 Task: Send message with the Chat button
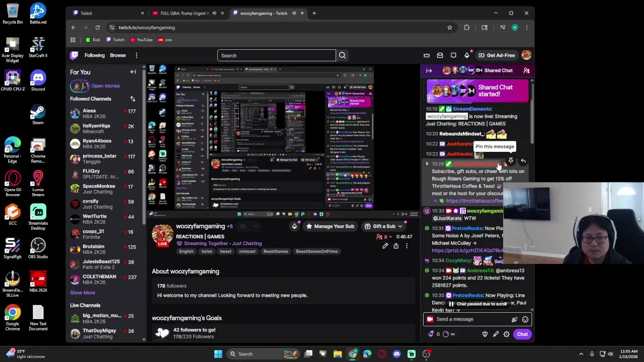click(522, 334)
